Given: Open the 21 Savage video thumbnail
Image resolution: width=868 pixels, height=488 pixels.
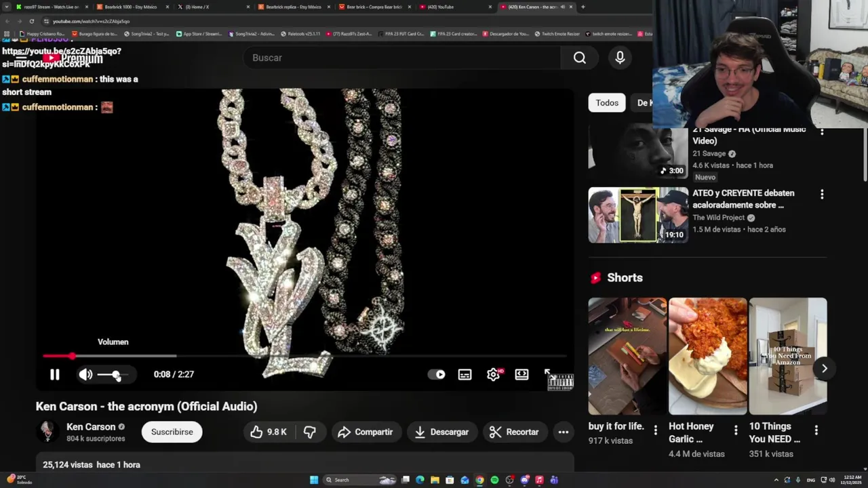Looking at the screenshot, I should (x=638, y=152).
